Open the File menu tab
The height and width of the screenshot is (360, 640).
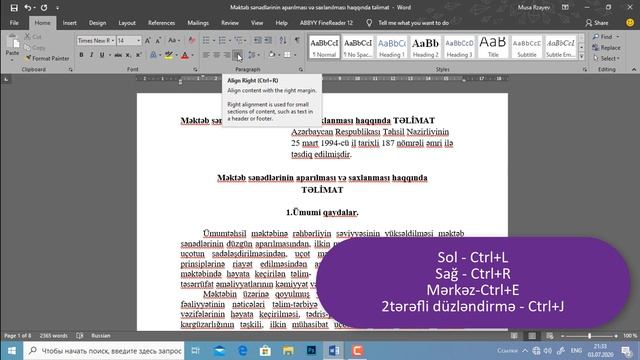[x=14, y=23]
